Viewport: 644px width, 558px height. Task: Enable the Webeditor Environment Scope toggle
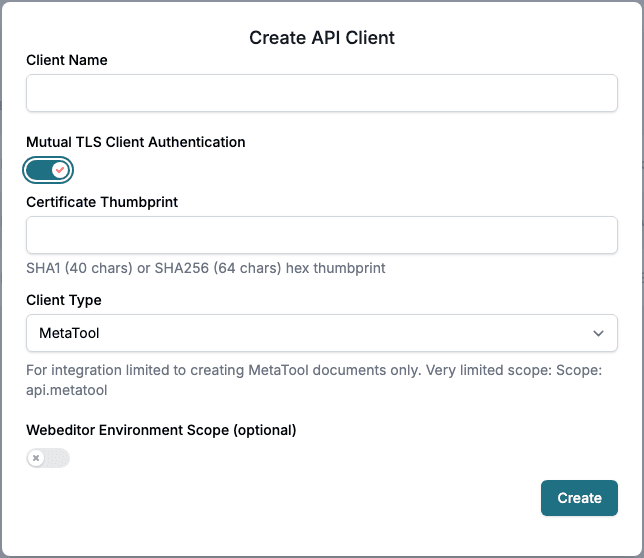click(x=48, y=458)
